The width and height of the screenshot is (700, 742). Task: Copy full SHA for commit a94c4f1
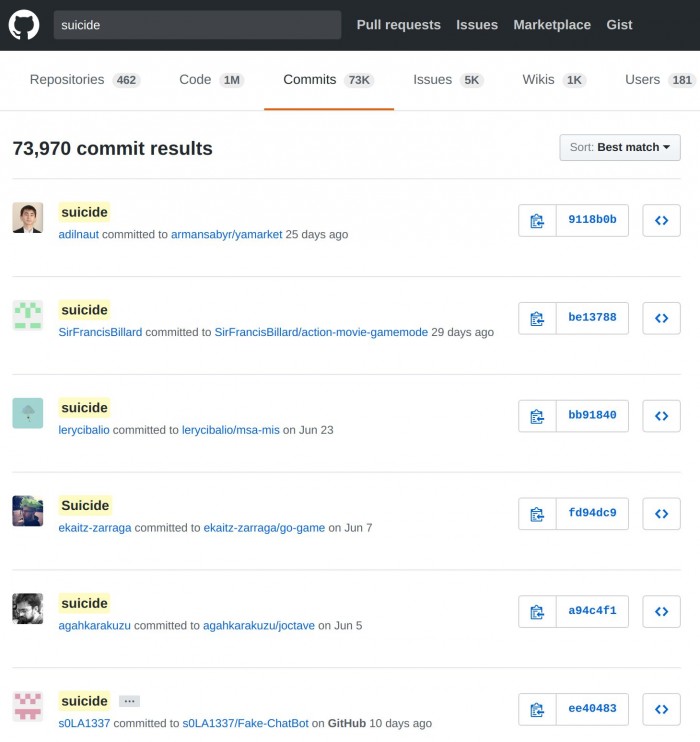coord(537,612)
